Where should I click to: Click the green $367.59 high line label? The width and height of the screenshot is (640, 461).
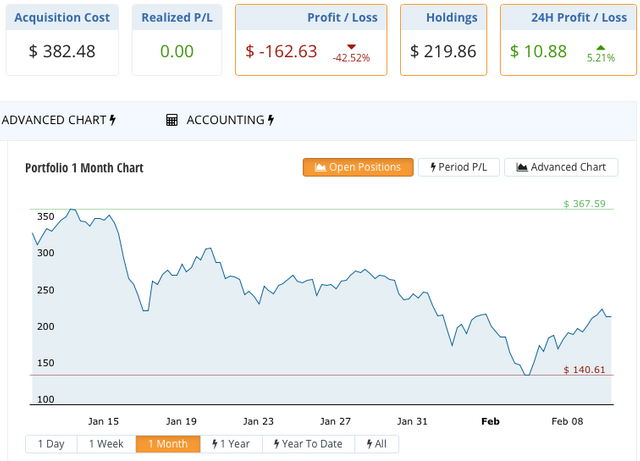[x=585, y=204]
